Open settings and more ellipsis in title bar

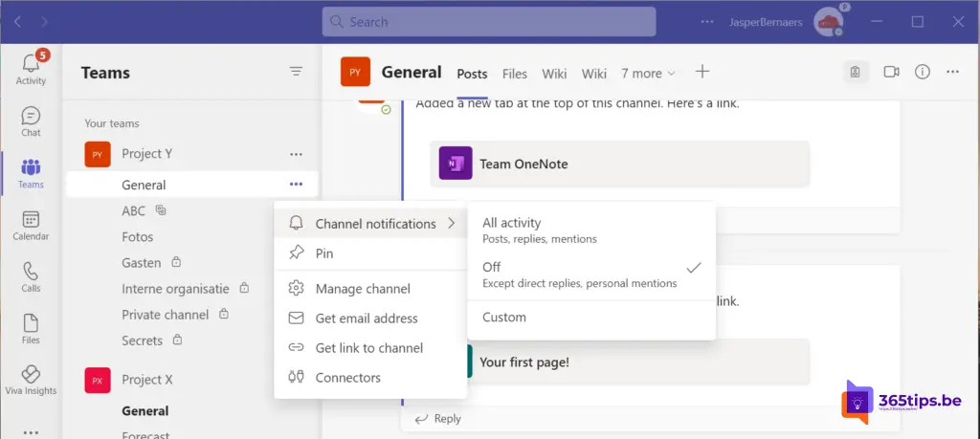[707, 22]
